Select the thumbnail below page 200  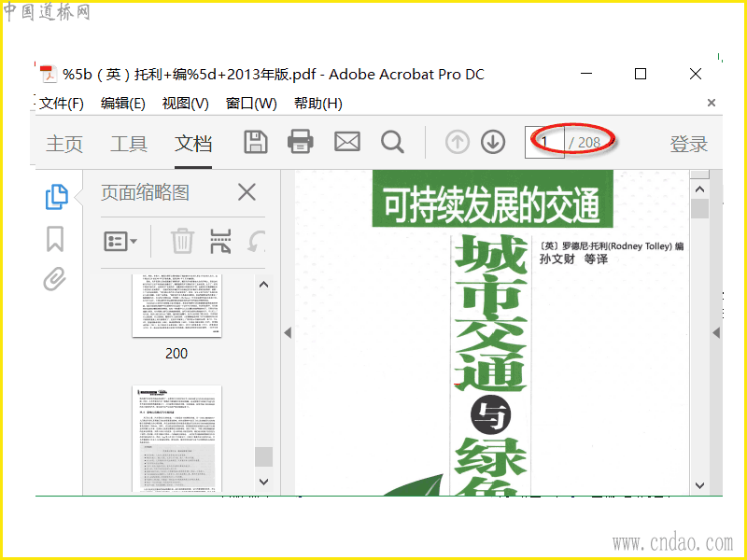click(176, 439)
